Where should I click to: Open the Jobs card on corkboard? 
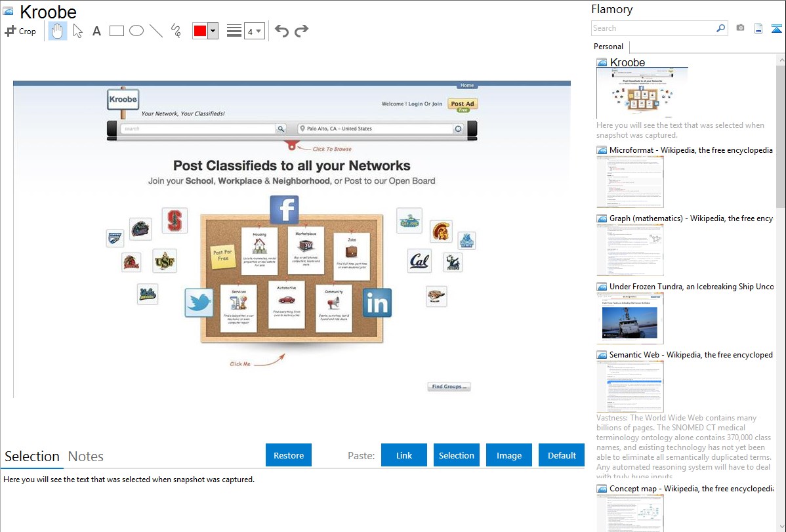coord(352,256)
